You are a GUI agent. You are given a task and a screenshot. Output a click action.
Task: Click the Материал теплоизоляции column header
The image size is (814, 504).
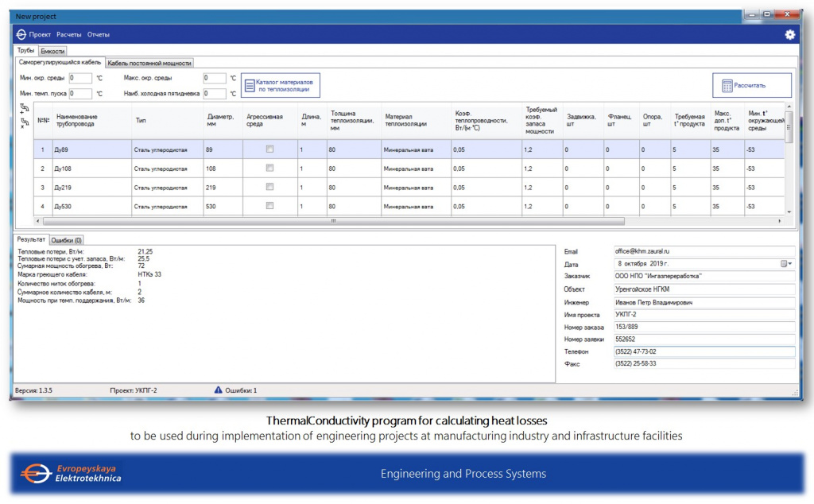coord(416,120)
